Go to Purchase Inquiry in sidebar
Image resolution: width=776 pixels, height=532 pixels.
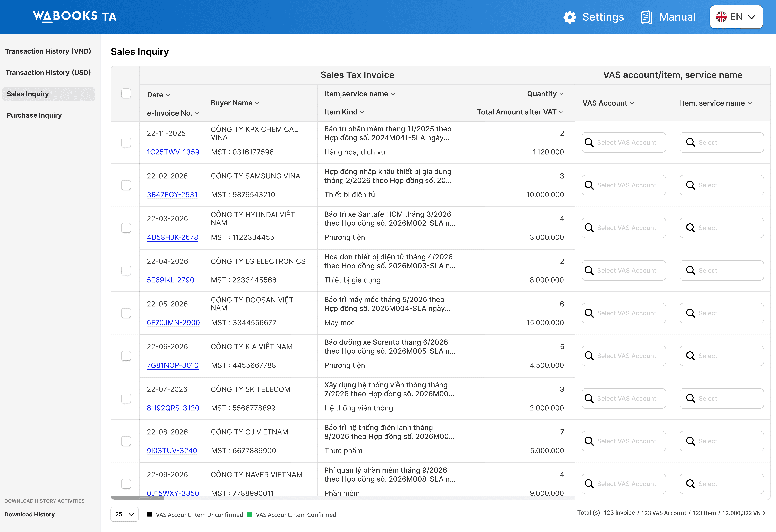(x=34, y=115)
